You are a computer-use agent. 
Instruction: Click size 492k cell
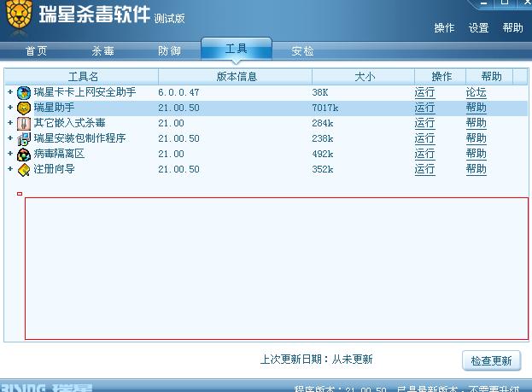(323, 154)
